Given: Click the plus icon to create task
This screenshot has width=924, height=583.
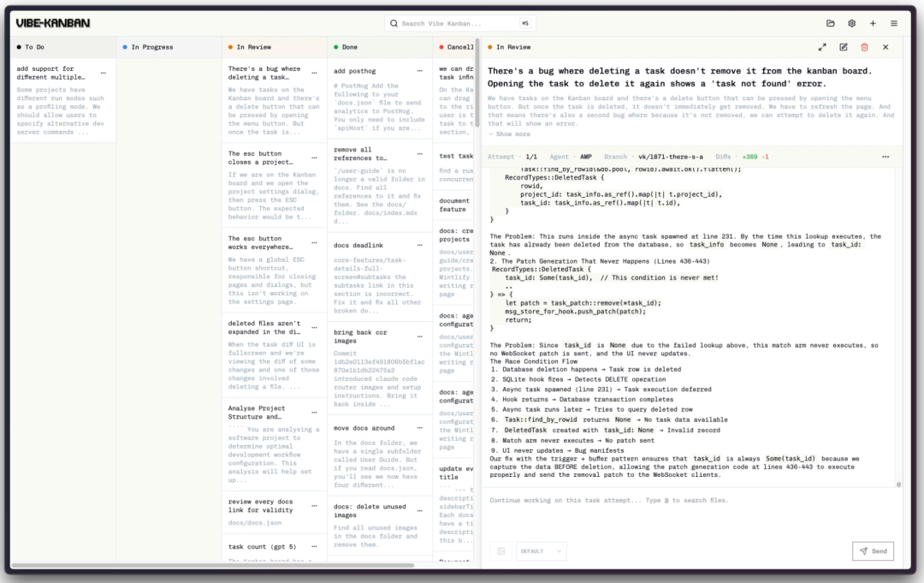Looking at the screenshot, I should click(873, 23).
